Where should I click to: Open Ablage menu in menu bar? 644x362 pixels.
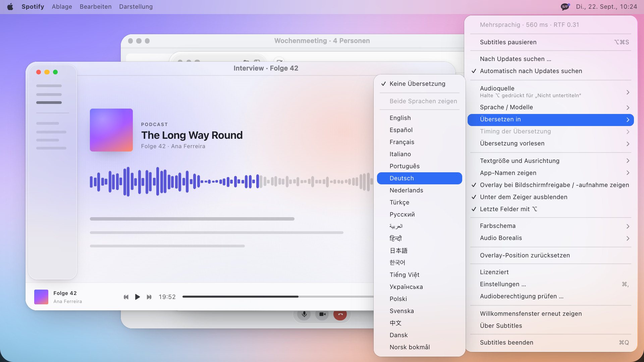[x=62, y=7]
